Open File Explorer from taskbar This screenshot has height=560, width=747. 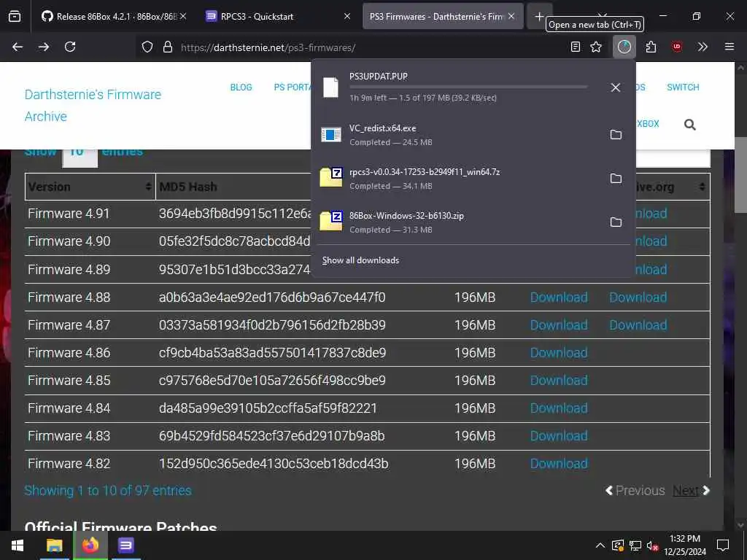pos(54,545)
